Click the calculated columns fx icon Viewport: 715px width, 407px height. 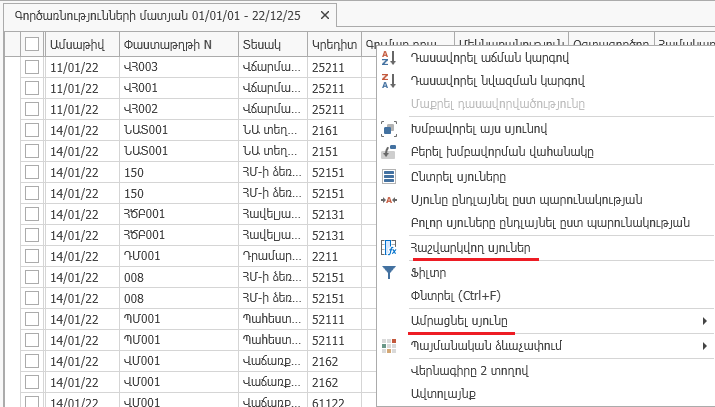390,247
